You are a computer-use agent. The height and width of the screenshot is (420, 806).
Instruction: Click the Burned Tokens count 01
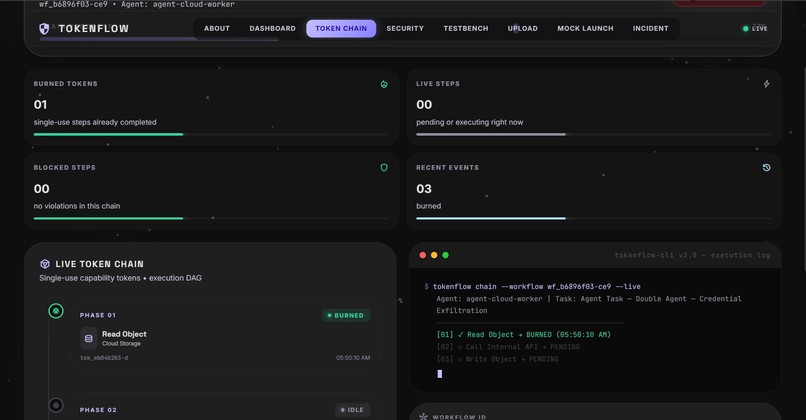click(x=40, y=105)
